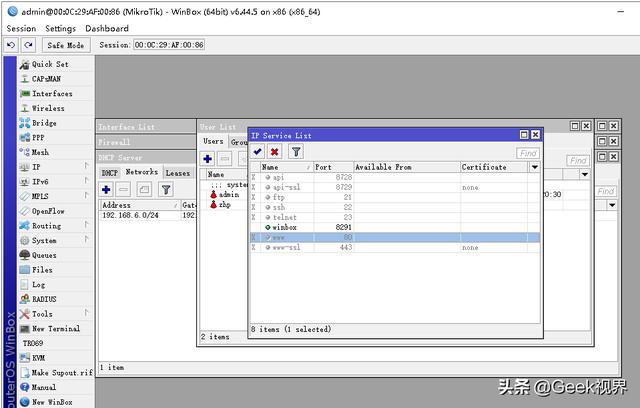Select the ftp service row
The image size is (640, 408).
pyautogui.click(x=395, y=197)
